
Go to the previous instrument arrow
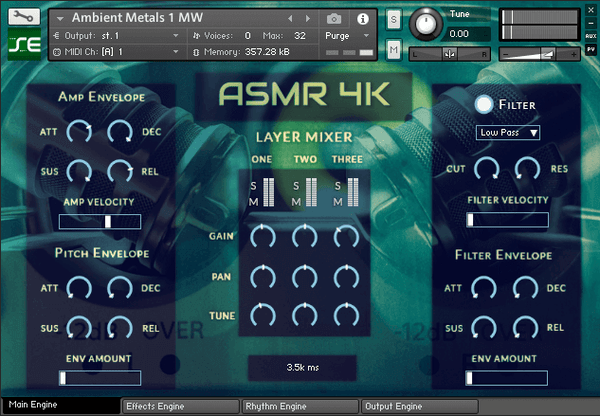[x=291, y=19]
